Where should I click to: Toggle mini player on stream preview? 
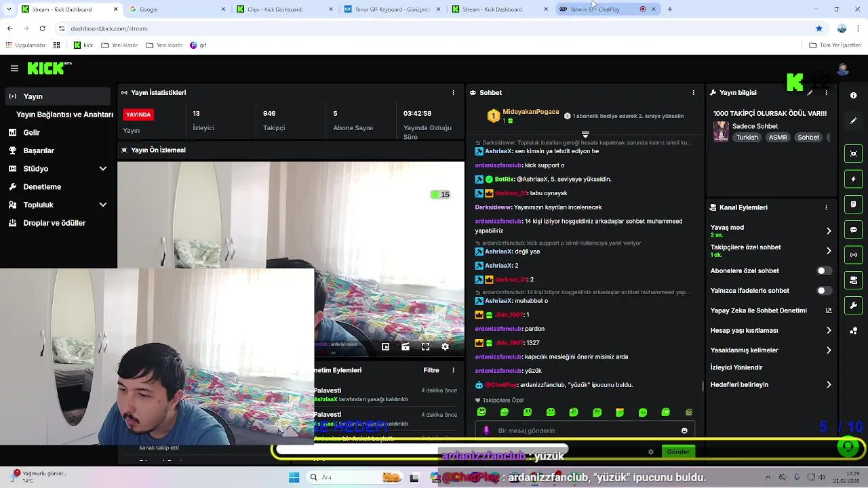[385, 346]
